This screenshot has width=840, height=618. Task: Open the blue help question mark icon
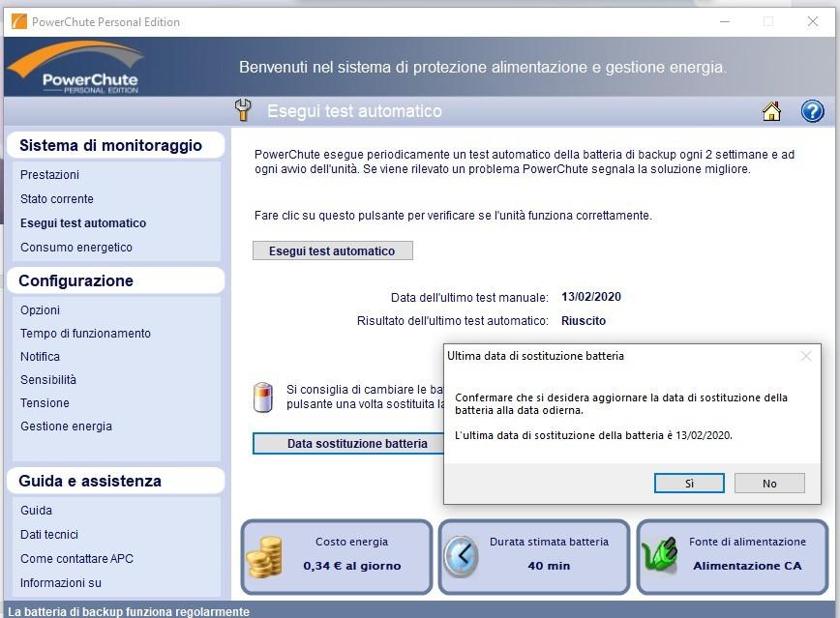coord(812,111)
